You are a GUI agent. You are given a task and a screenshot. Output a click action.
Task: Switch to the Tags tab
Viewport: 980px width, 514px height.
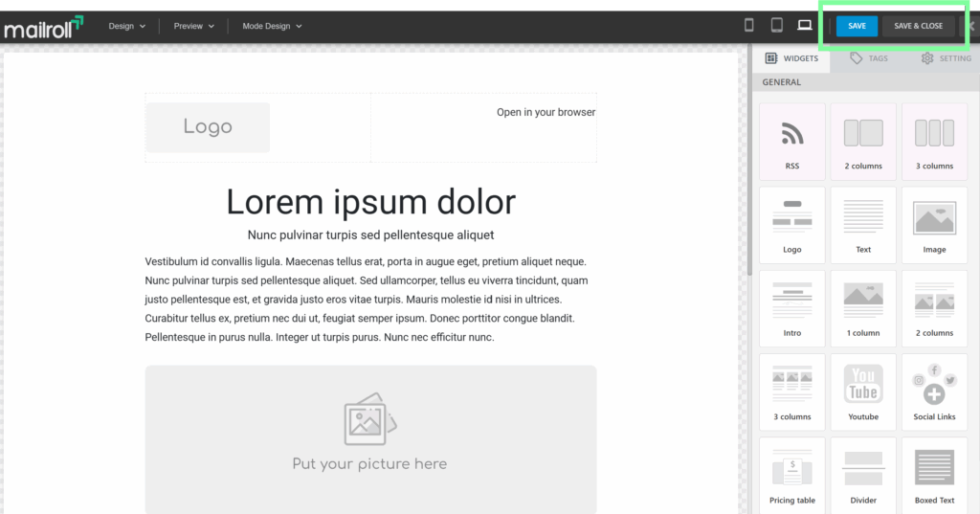(x=869, y=58)
